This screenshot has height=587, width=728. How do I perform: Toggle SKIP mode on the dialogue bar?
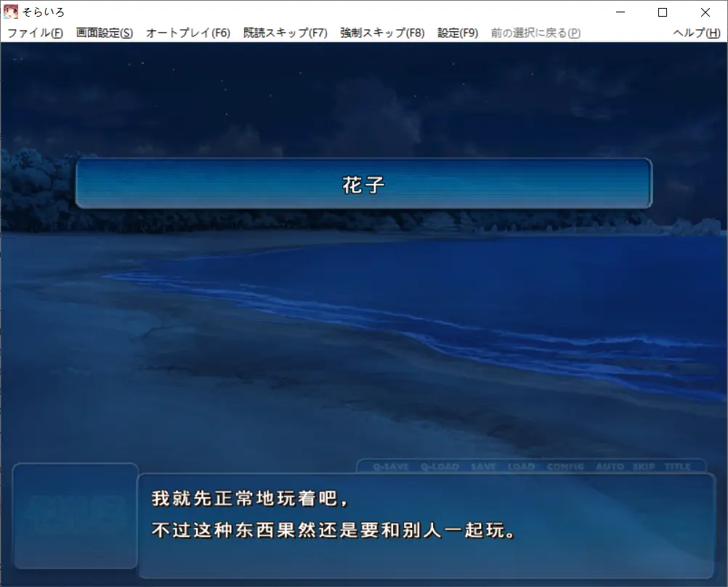click(x=644, y=466)
